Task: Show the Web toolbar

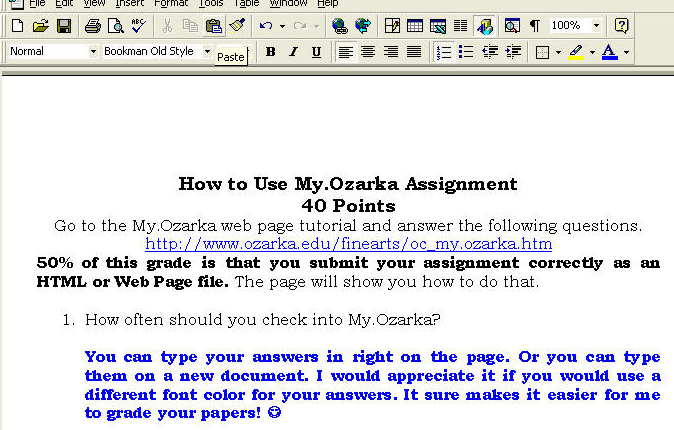Action: [363, 26]
